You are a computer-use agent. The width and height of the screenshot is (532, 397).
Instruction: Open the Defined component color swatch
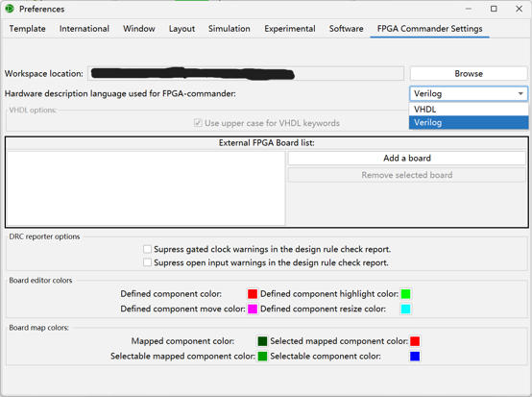(x=253, y=294)
